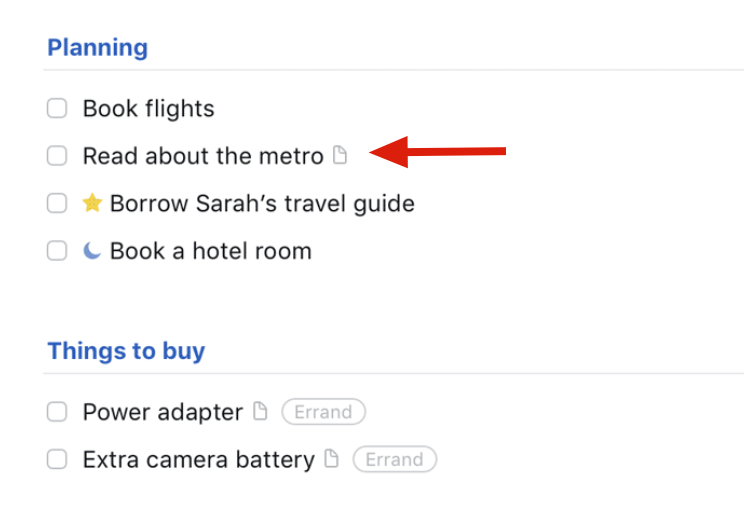
Task: Click the moon icon on Book a hotel room
Action: pos(92,250)
